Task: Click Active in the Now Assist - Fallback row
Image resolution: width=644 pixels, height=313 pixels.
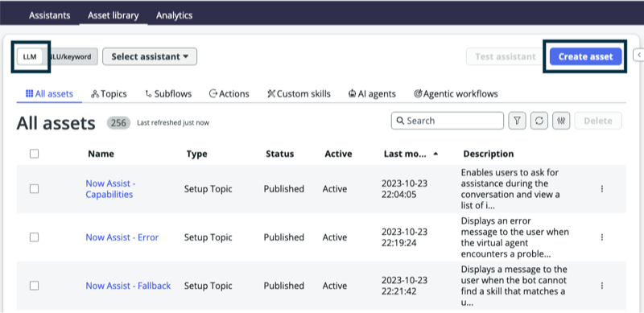Action: point(335,286)
